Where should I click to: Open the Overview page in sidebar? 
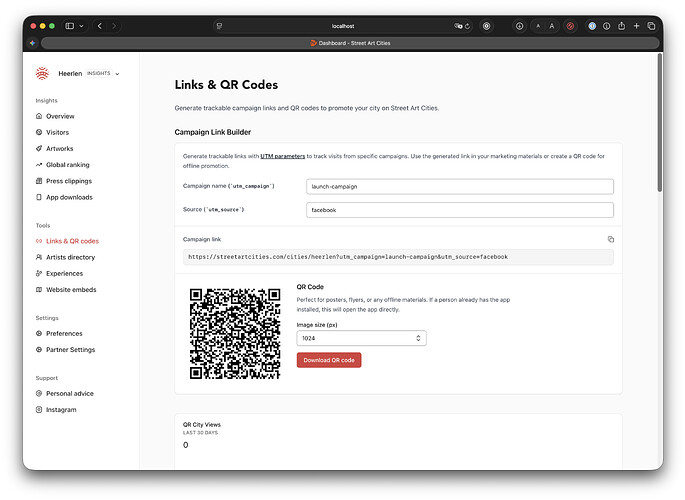coord(60,116)
